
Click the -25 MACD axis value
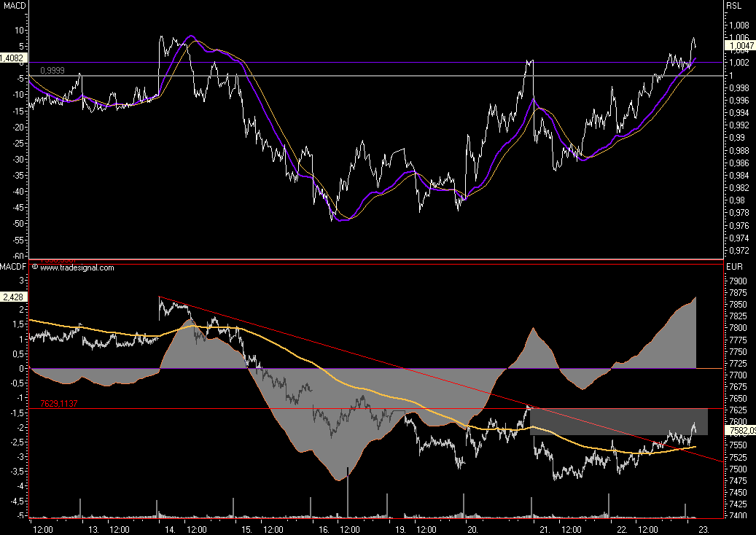pyautogui.click(x=17, y=143)
